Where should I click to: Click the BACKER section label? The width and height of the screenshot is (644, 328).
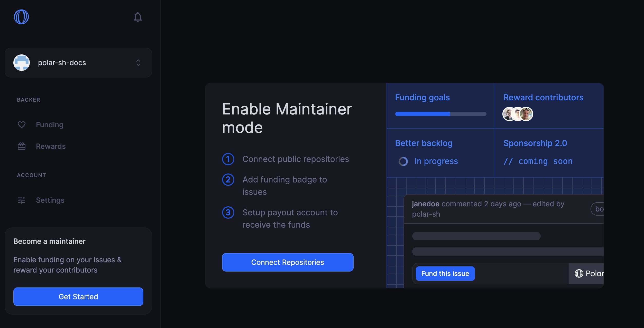[29, 100]
